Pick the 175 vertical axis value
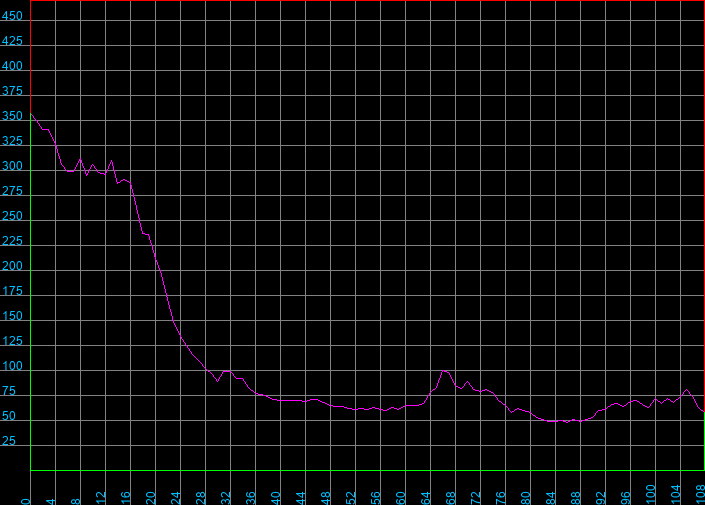705x505 pixels. (12, 291)
